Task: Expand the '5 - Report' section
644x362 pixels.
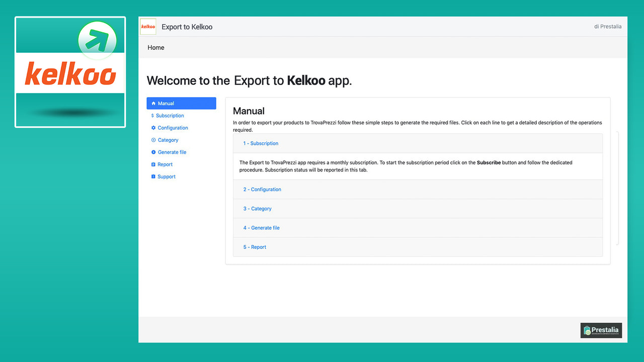Action: click(x=254, y=247)
